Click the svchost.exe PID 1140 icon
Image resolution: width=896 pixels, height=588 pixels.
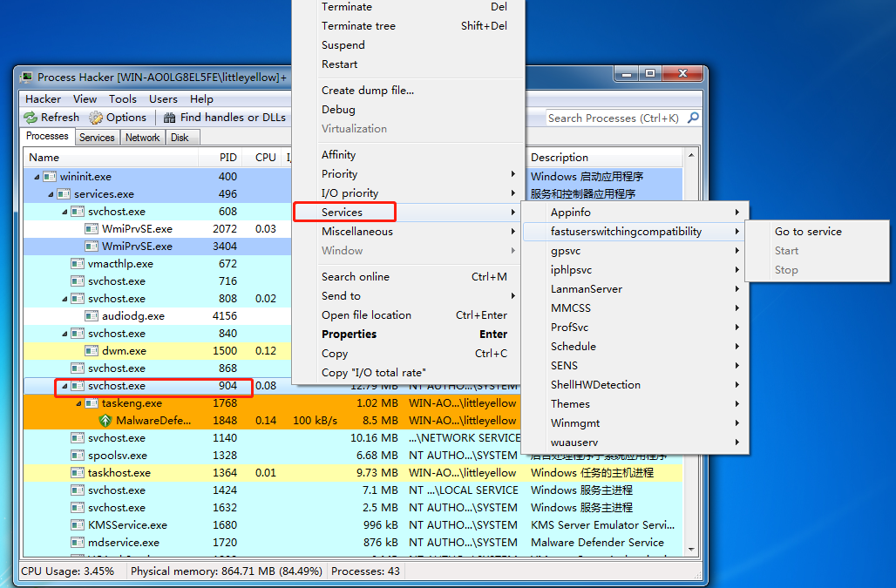[x=78, y=438]
